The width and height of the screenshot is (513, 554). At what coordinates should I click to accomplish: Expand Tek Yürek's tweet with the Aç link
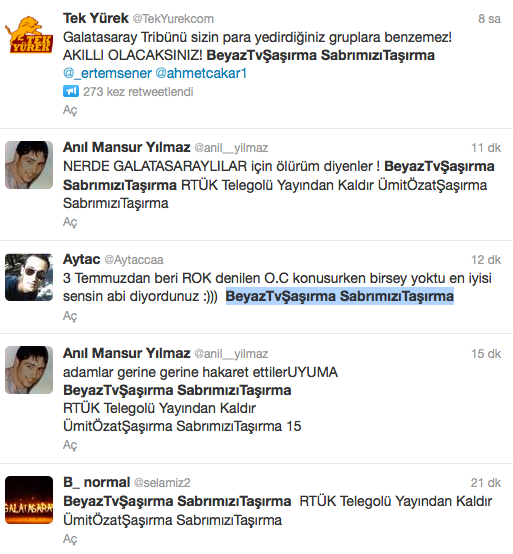pos(70,110)
